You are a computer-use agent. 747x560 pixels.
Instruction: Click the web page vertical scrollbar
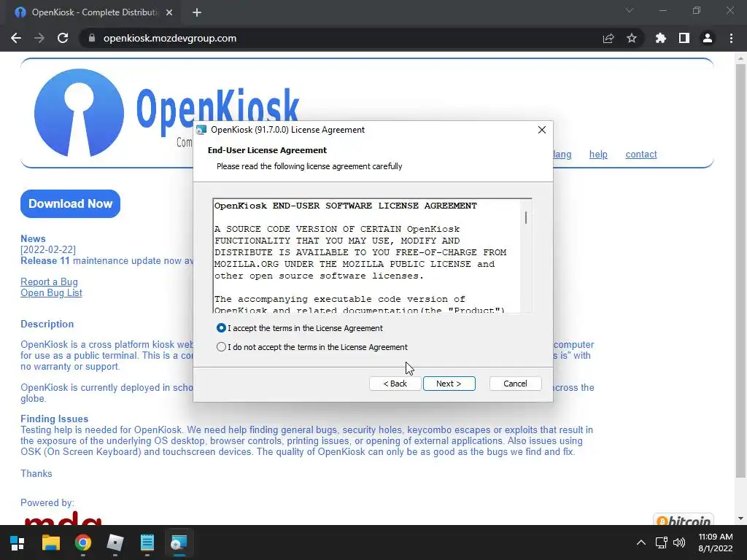pos(740,270)
